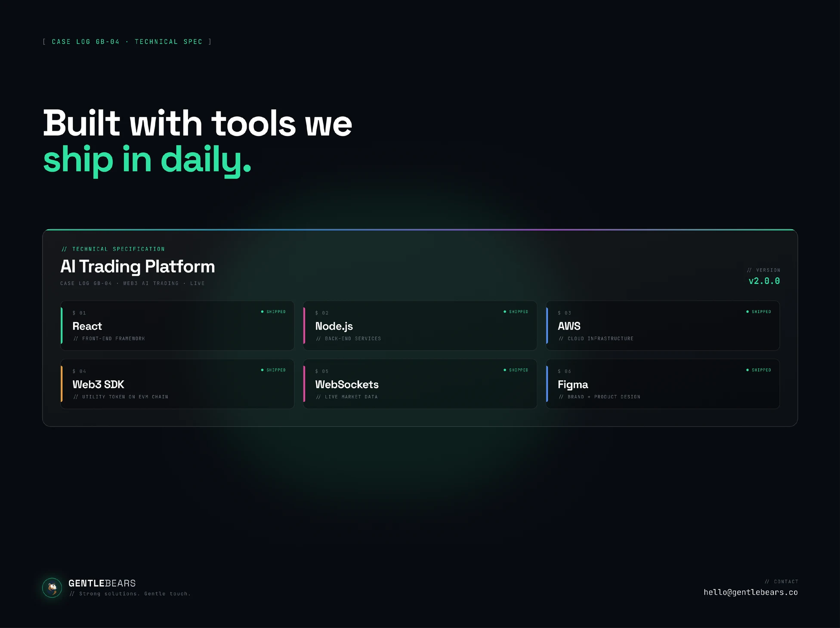Click the SHIPPED status on Node.js card

tap(516, 312)
